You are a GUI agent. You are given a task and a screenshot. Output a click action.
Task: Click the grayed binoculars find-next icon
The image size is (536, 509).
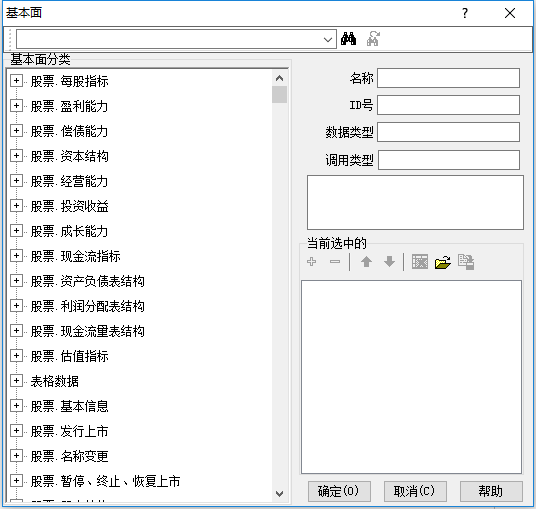(x=373, y=39)
